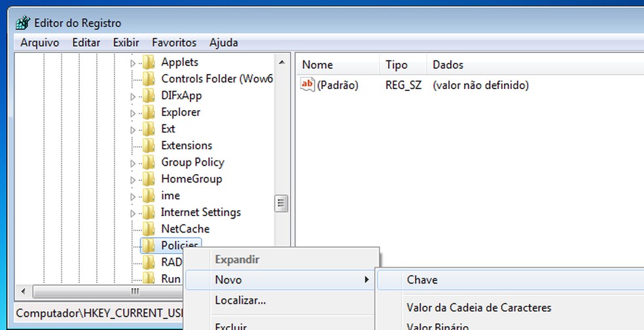Image resolution: width=644 pixels, height=330 pixels.
Task: Expand the Explorer key
Action: [x=132, y=113]
